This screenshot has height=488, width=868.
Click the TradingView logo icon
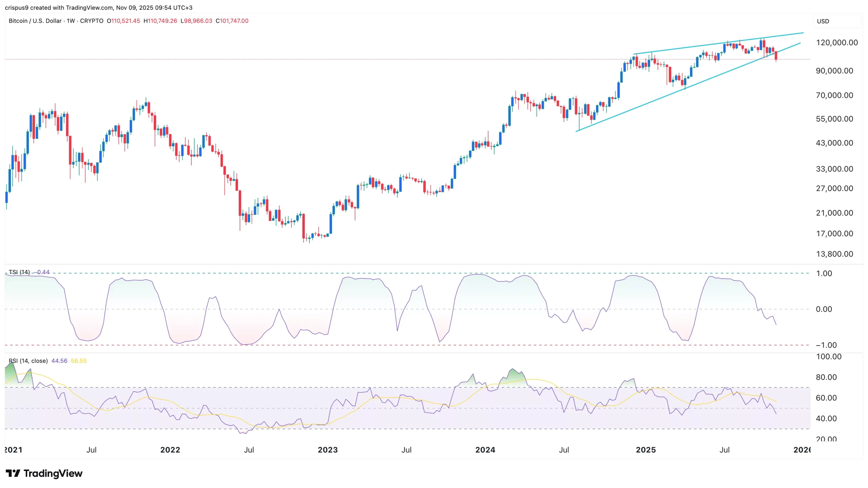(x=13, y=473)
